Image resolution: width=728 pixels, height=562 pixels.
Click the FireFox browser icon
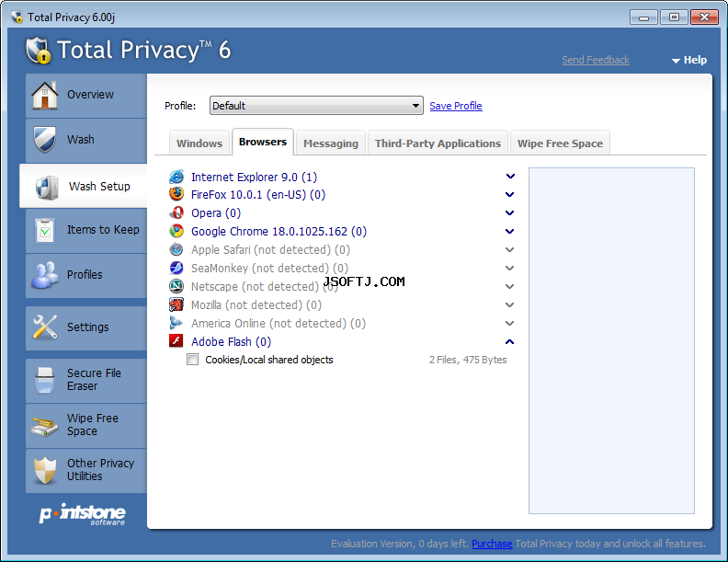pos(176,194)
